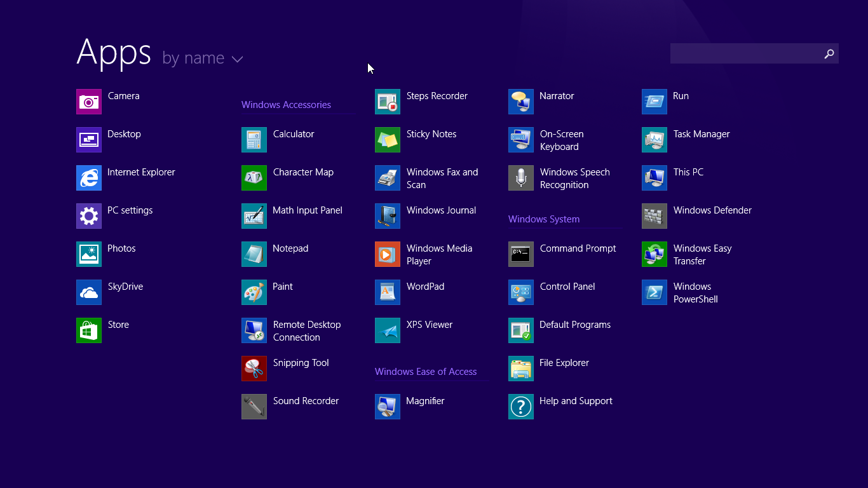Launch the Photos app icon
Viewport: 868px width, 488px height.
point(89,254)
